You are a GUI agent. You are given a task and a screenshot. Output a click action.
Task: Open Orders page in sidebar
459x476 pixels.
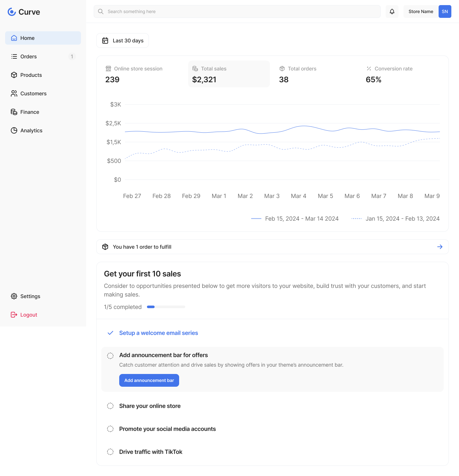(43, 56)
